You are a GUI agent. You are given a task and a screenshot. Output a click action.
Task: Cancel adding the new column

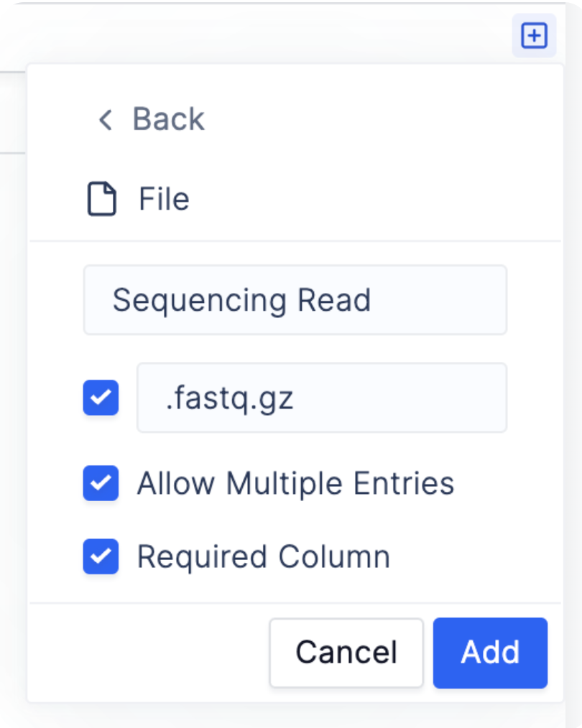click(x=346, y=653)
